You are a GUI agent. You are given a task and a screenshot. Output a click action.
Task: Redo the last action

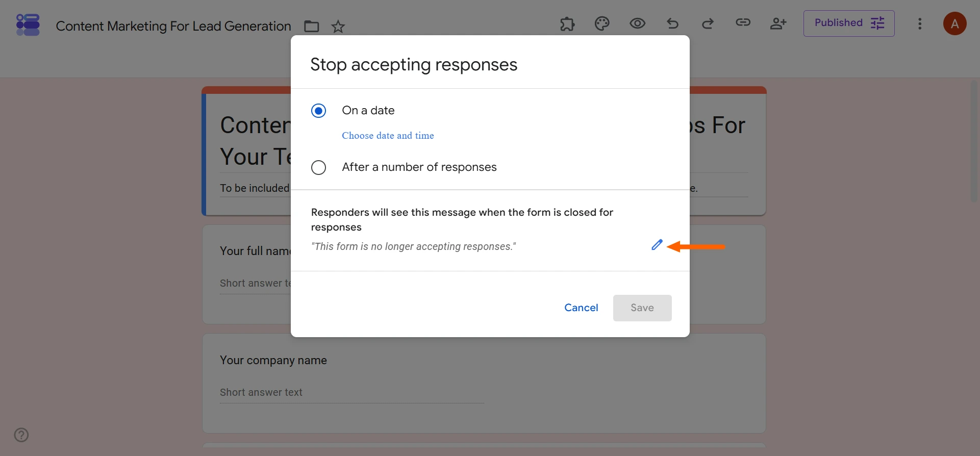click(x=708, y=23)
